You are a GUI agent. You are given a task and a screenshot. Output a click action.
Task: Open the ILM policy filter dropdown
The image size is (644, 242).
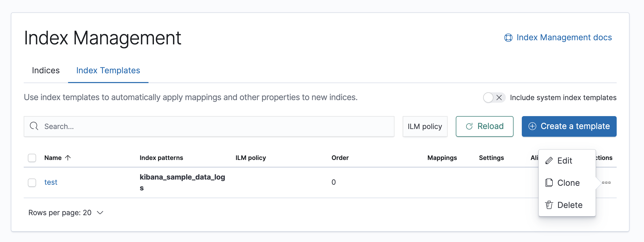pos(425,126)
